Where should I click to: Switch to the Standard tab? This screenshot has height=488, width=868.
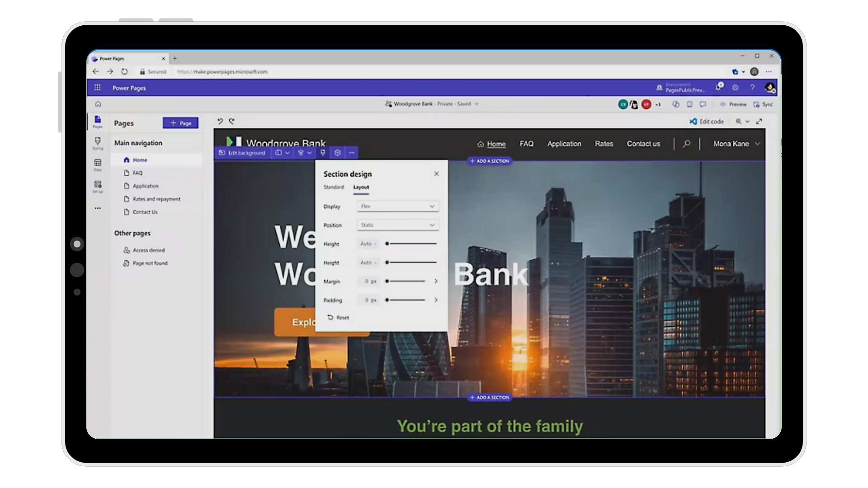(x=334, y=187)
